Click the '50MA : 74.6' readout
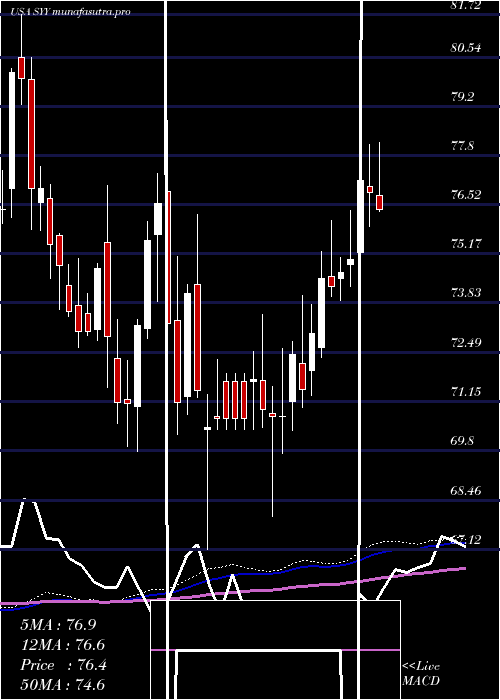 (x=63, y=685)
